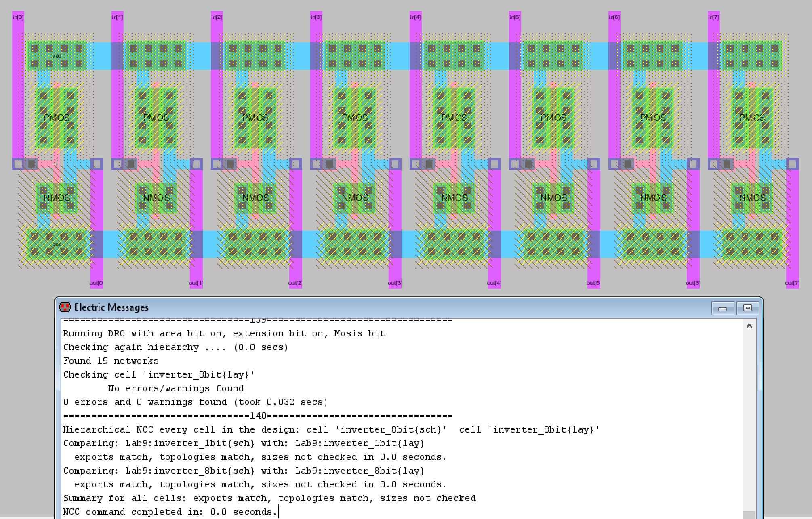Click the Electric Messages title bar
The width and height of the screenshot is (812, 519).
[364, 307]
